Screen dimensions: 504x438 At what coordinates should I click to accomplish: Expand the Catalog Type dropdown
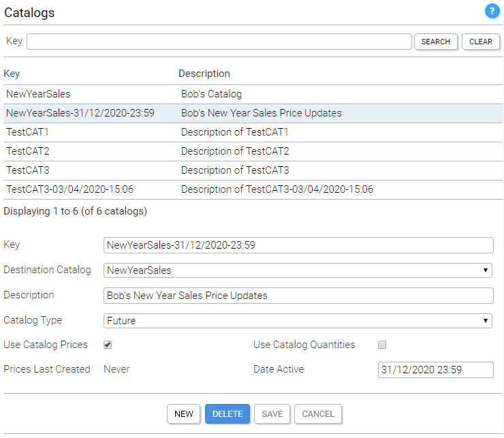tap(298, 321)
